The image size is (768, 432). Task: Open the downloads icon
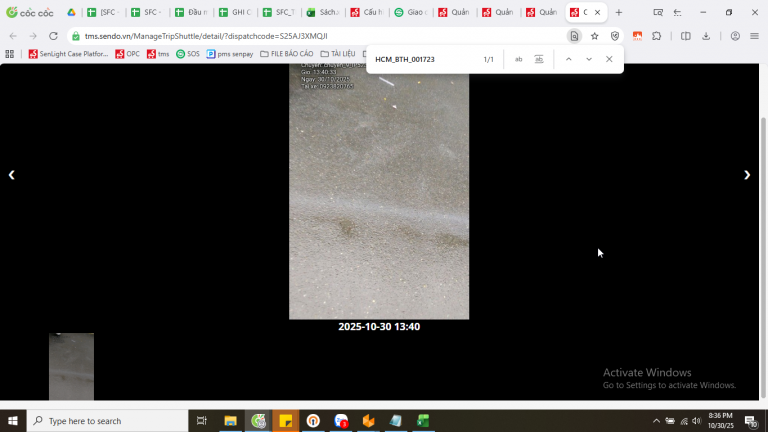[706, 36]
